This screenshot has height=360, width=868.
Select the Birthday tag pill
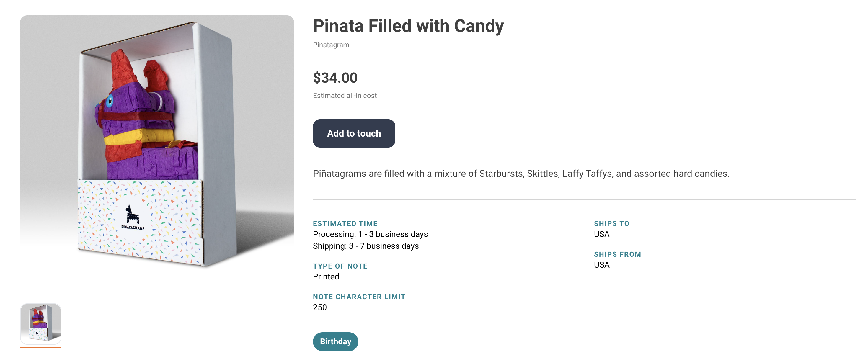335,341
